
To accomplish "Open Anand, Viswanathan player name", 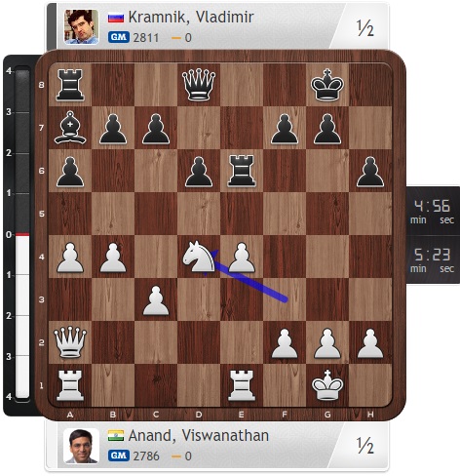I will (199, 436).
